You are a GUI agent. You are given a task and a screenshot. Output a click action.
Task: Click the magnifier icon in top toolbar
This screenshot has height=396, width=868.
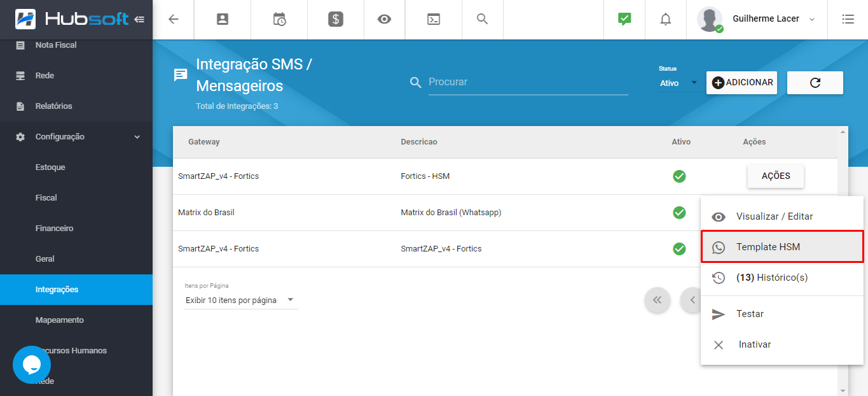pyautogui.click(x=483, y=19)
